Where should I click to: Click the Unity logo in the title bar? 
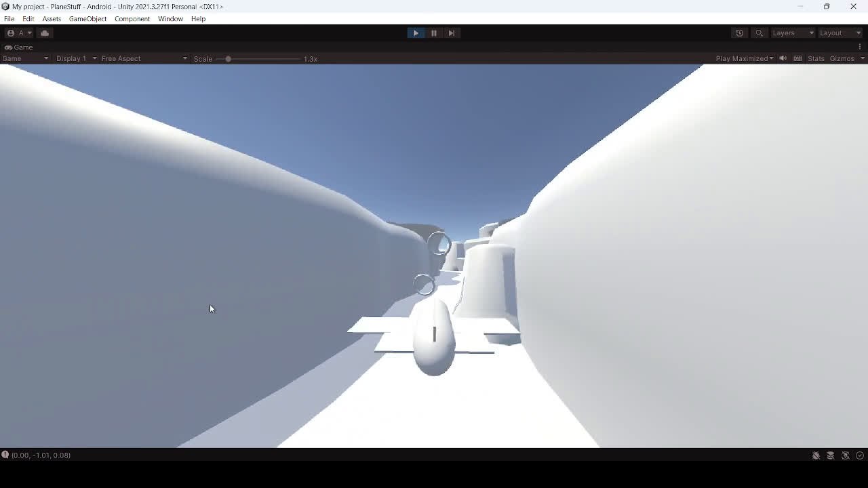click(x=5, y=6)
